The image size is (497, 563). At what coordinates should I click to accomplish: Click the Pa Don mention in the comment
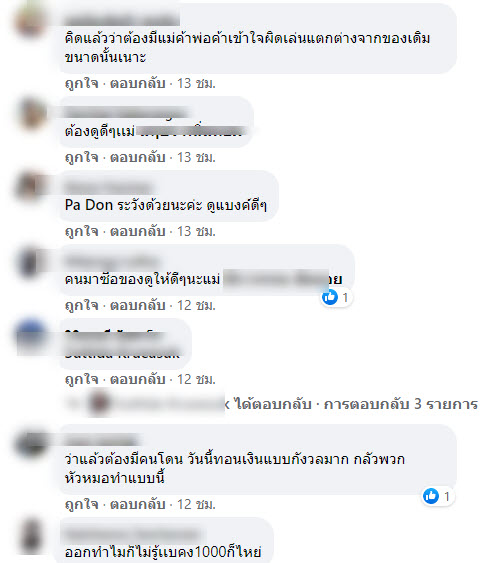tap(89, 205)
